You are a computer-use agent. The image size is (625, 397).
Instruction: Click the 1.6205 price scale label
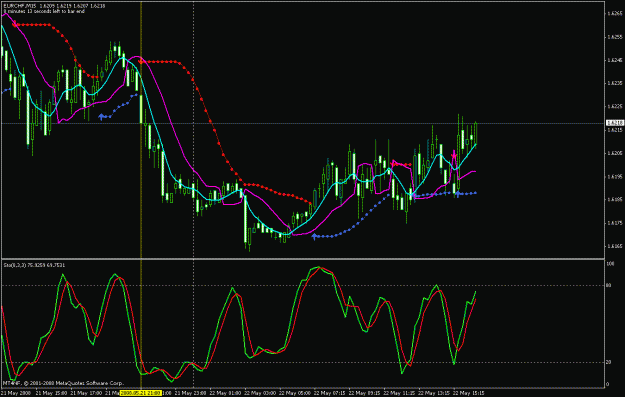tap(615, 153)
